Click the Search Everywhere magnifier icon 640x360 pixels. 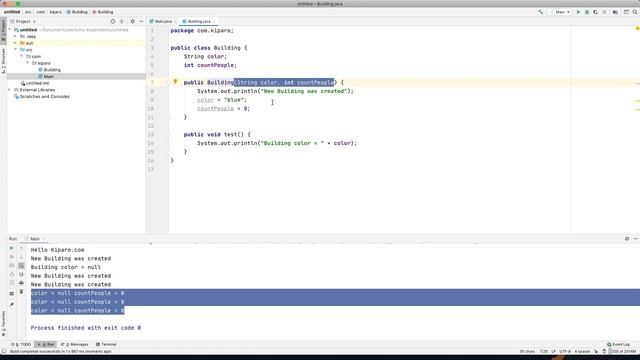[x=635, y=12]
